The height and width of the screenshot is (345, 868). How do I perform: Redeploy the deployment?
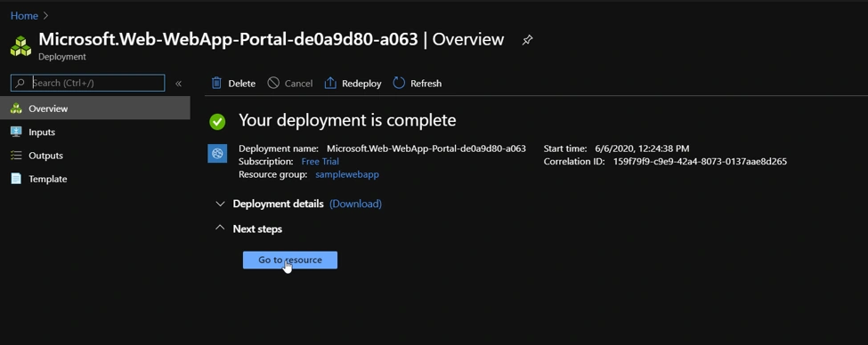pos(353,84)
